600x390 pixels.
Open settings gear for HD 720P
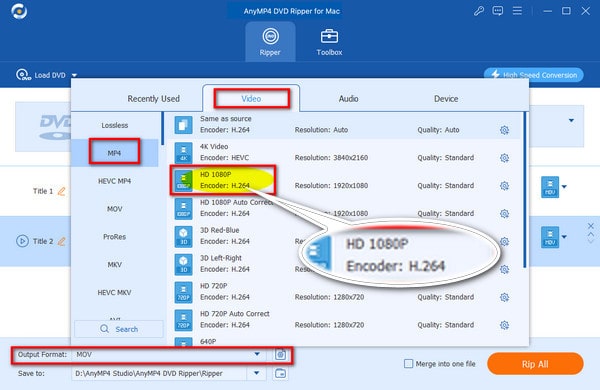pos(504,297)
